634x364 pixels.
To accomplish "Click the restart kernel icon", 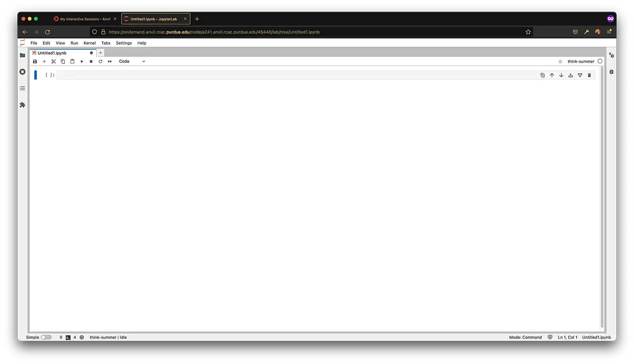I will [100, 61].
